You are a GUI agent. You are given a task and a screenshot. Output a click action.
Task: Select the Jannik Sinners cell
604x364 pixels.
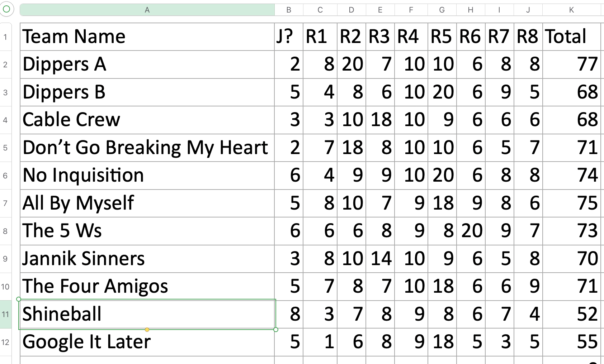[x=147, y=259]
